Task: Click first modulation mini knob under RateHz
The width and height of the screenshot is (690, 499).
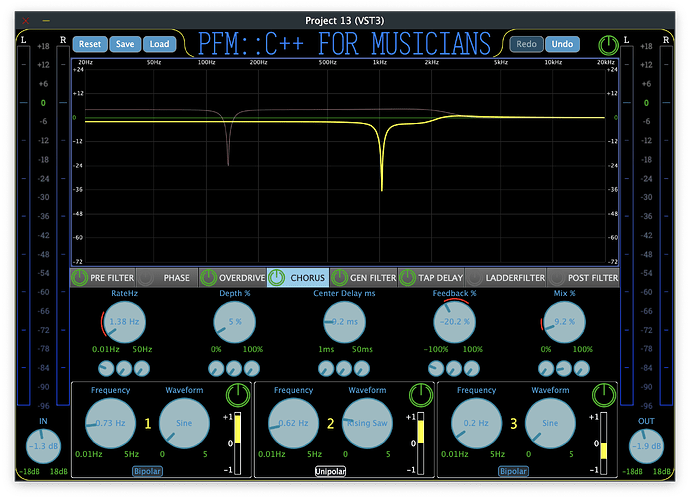Action: click(x=106, y=368)
